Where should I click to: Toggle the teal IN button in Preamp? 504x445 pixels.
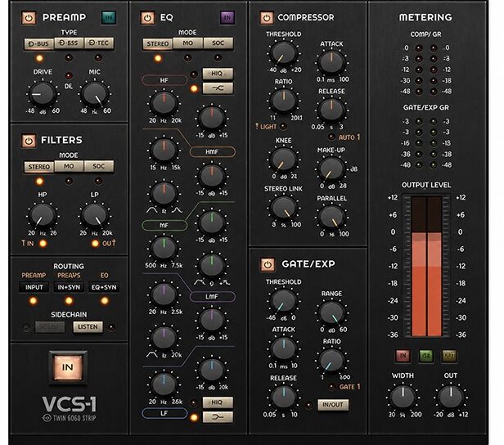(x=109, y=17)
